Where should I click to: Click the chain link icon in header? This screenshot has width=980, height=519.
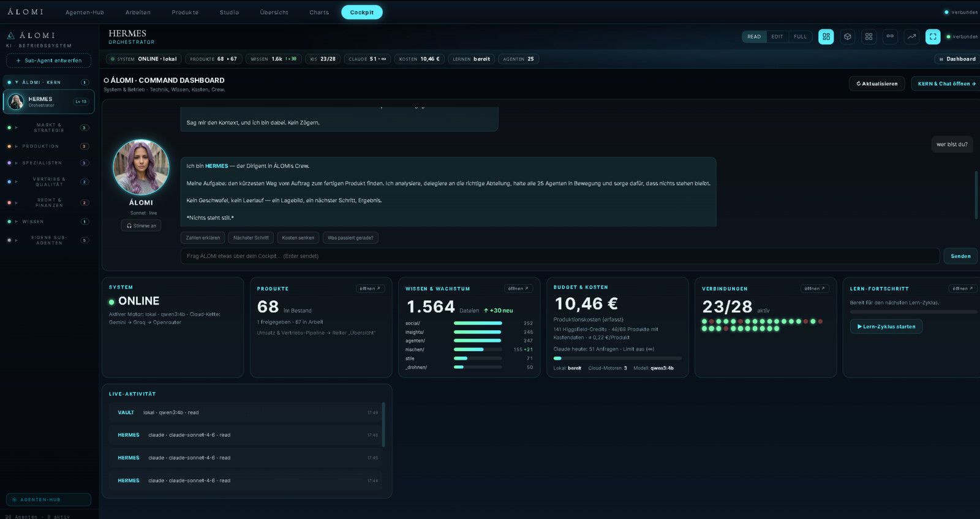pos(890,37)
